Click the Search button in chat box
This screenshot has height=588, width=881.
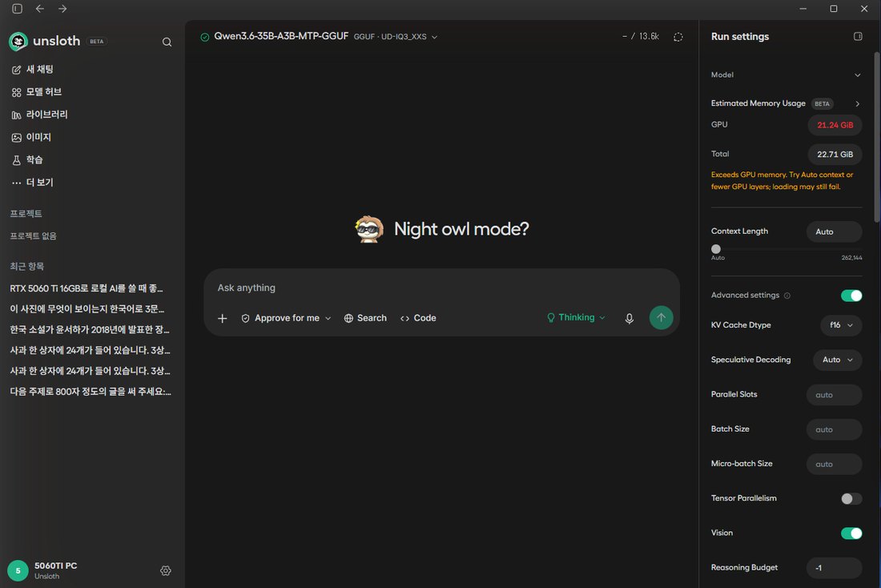(365, 318)
